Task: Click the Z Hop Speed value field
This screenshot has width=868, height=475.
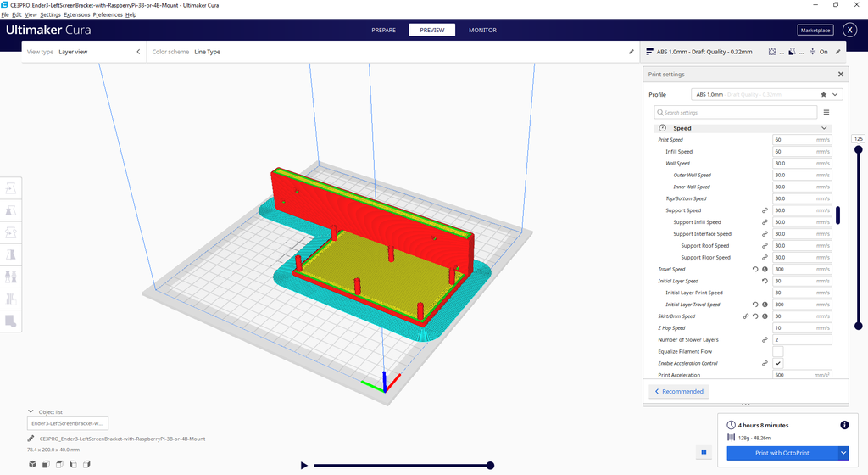Action: 802,327
